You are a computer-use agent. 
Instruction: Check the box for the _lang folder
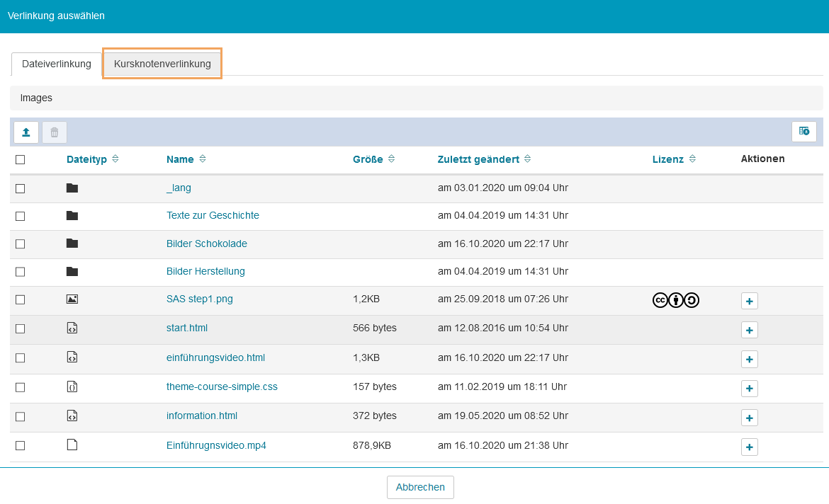(21, 188)
